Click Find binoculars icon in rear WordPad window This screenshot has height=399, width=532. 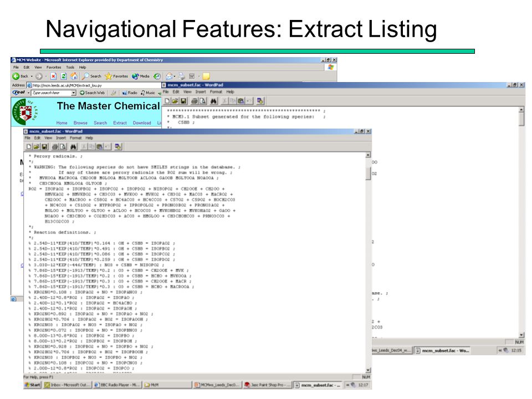pyautogui.click(x=213, y=101)
